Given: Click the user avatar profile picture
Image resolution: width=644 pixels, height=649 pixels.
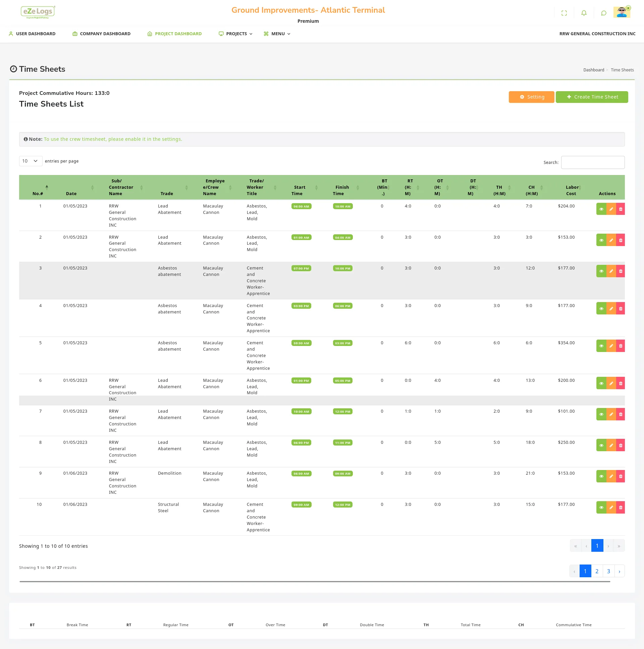Looking at the screenshot, I should point(622,12).
